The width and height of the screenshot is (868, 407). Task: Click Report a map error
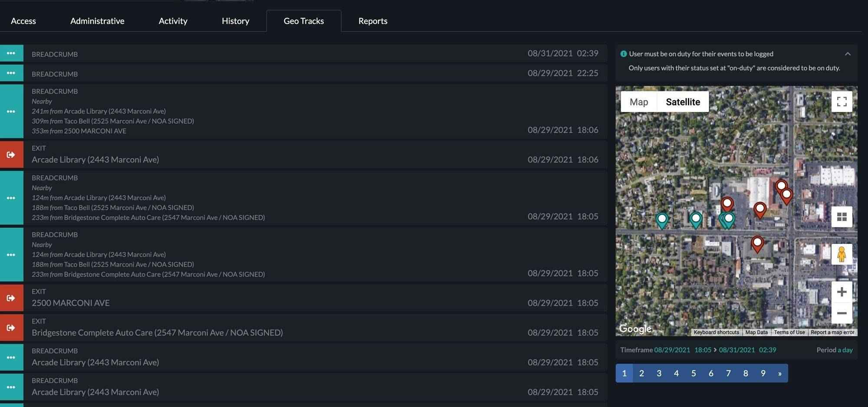(832, 332)
